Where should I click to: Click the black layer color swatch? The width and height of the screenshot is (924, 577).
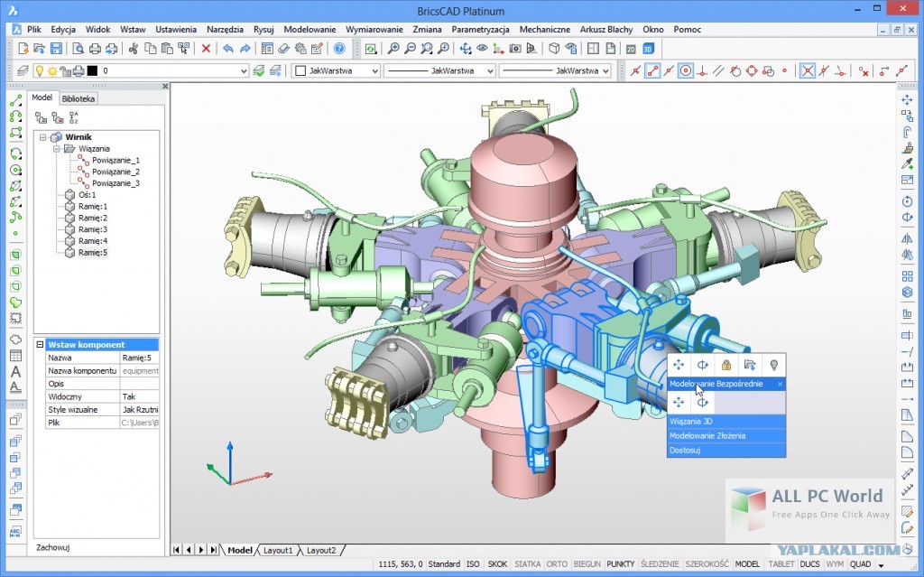92,70
